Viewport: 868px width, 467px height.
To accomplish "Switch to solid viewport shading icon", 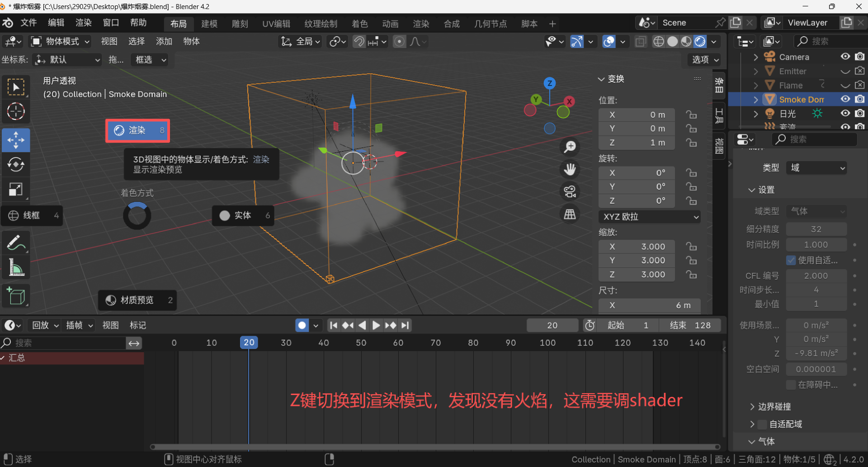I will (673, 42).
